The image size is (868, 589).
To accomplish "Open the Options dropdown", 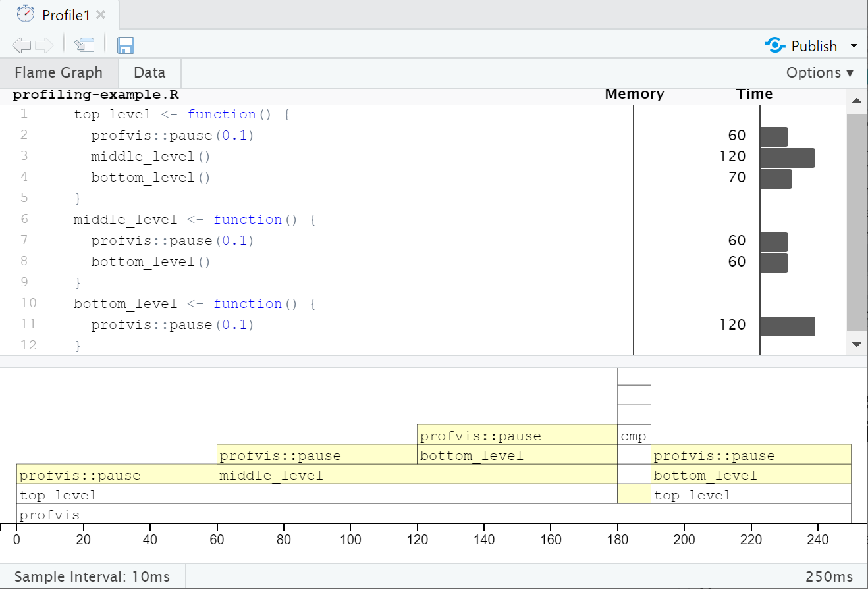I will coord(819,73).
